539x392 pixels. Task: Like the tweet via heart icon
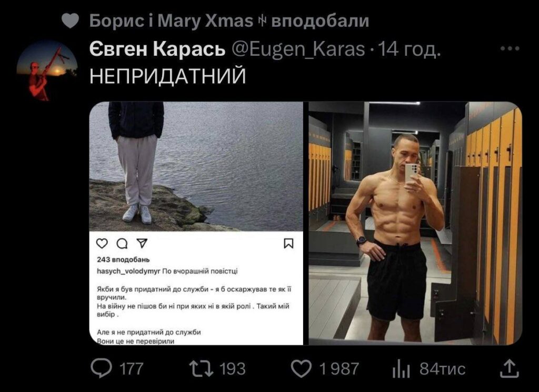pos(301,369)
